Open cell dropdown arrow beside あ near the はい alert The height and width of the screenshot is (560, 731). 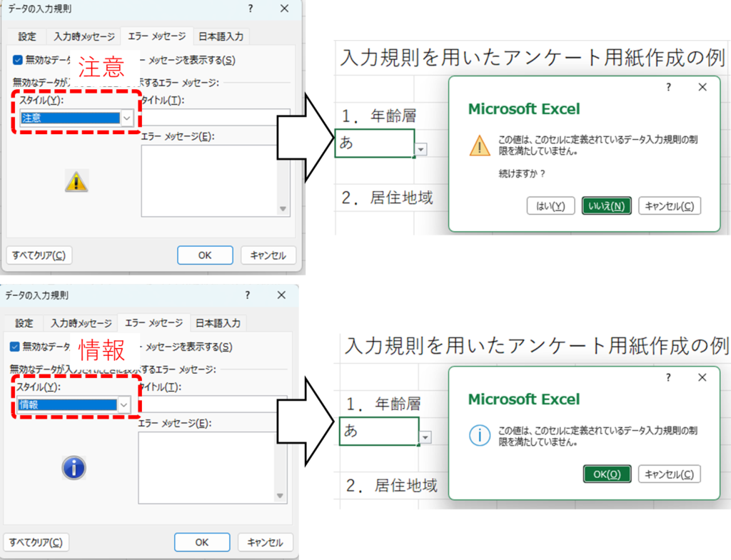click(x=421, y=149)
